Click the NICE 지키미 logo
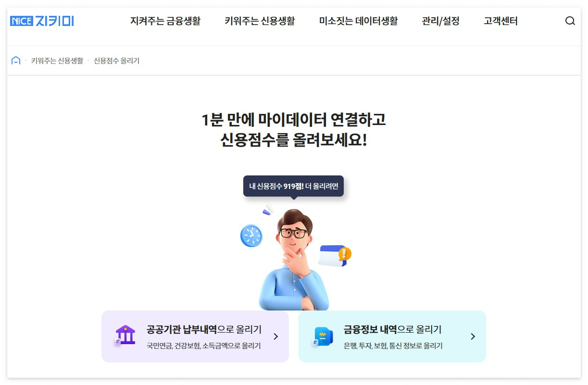This screenshot has width=588, height=385. (42, 21)
